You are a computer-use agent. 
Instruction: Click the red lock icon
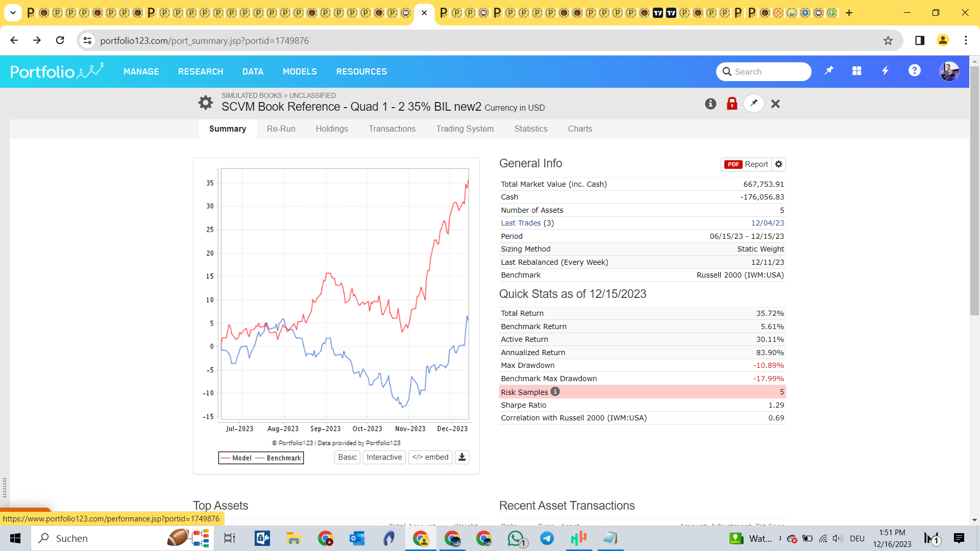[x=732, y=104]
